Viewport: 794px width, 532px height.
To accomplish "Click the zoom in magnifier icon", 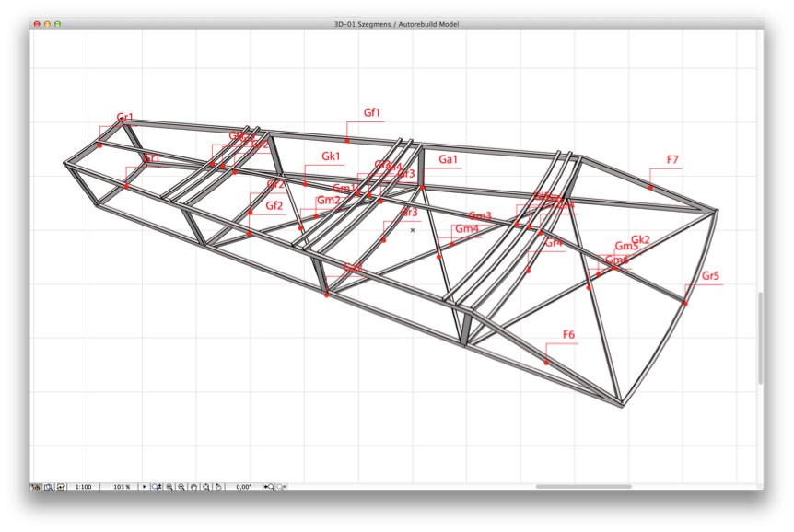I will coord(169,487).
